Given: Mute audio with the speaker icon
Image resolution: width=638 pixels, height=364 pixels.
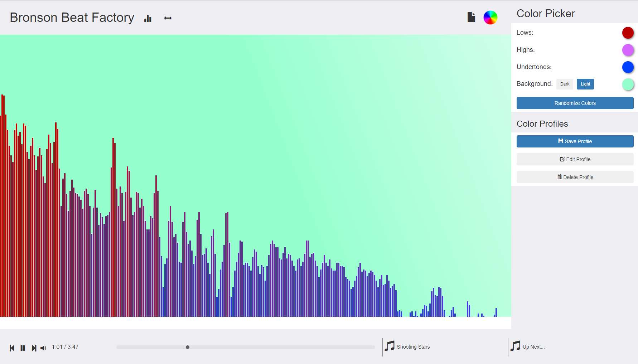Looking at the screenshot, I should tap(43, 348).
